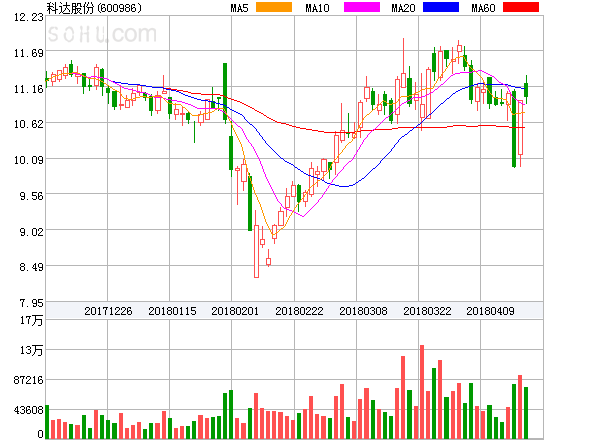Click the MA10 legend label

[317, 8]
